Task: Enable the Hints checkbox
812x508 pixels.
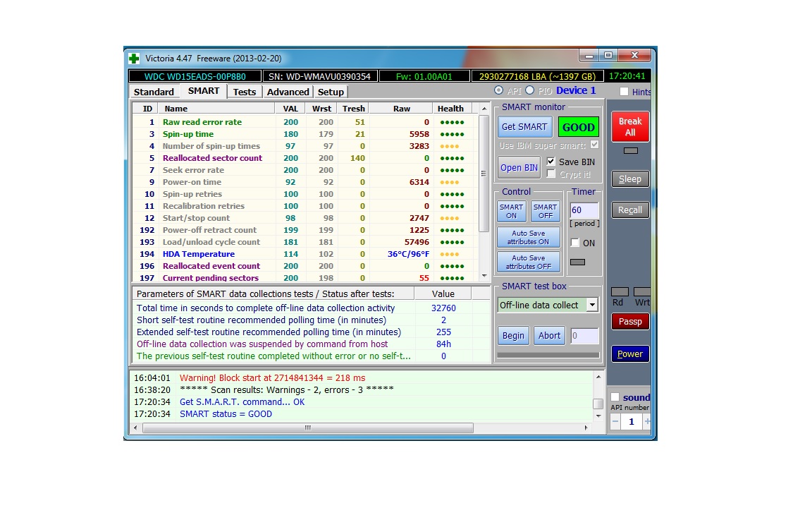Action: [625, 92]
